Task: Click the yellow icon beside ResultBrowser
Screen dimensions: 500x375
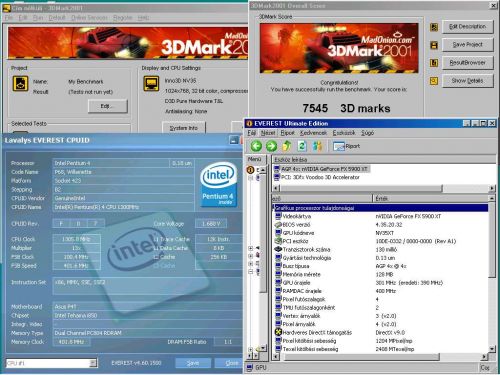Action: 434,63
